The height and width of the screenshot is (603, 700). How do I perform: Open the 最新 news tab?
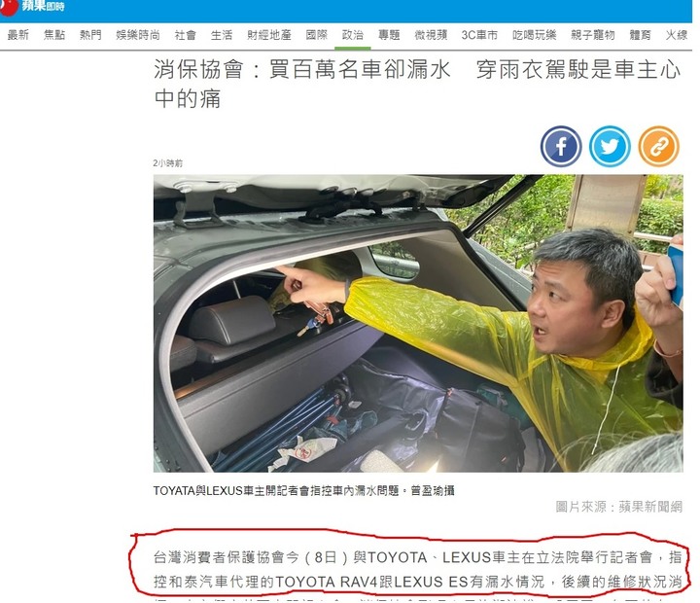(x=18, y=35)
